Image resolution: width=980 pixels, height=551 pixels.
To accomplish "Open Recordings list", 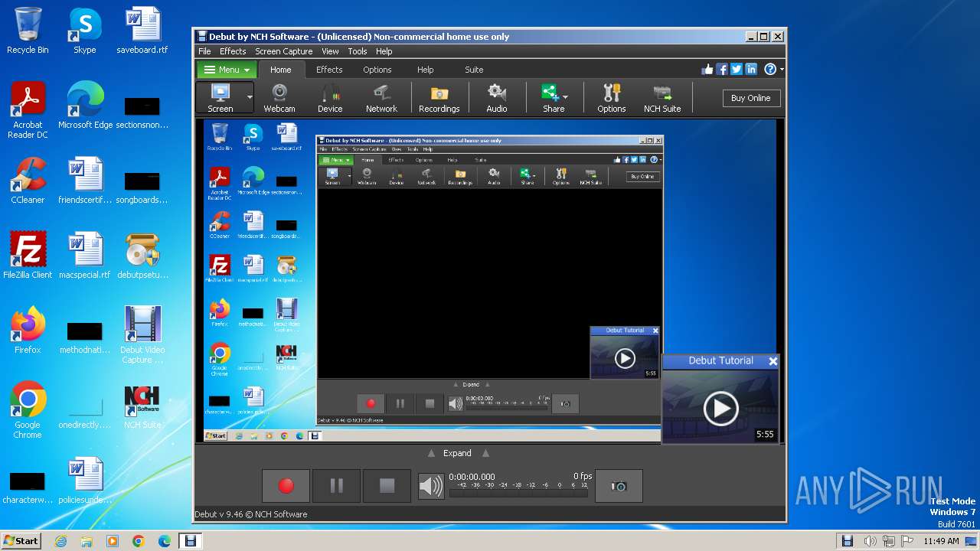I will click(x=439, y=98).
